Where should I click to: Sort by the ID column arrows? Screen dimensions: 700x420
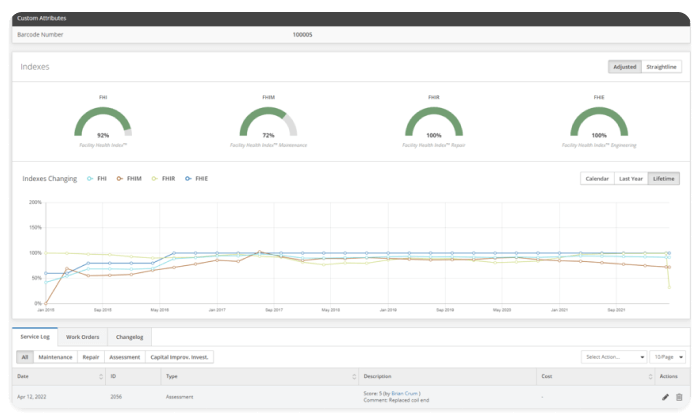coord(156,376)
